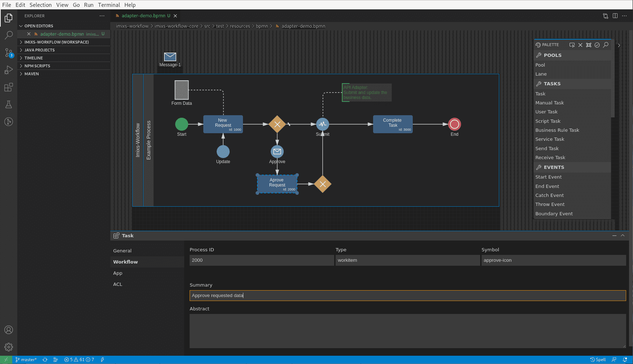
Task: Toggle the Spell checker in the status bar
Action: [x=598, y=359]
